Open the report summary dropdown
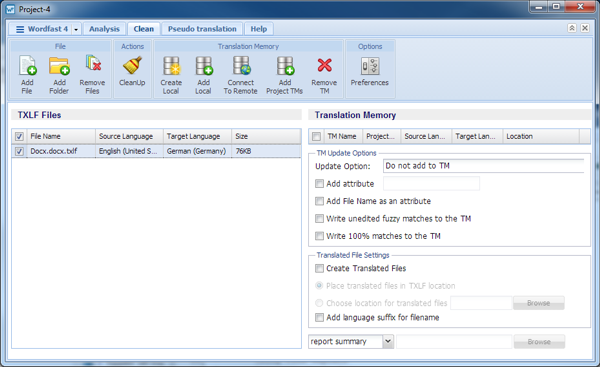 pos(388,341)
